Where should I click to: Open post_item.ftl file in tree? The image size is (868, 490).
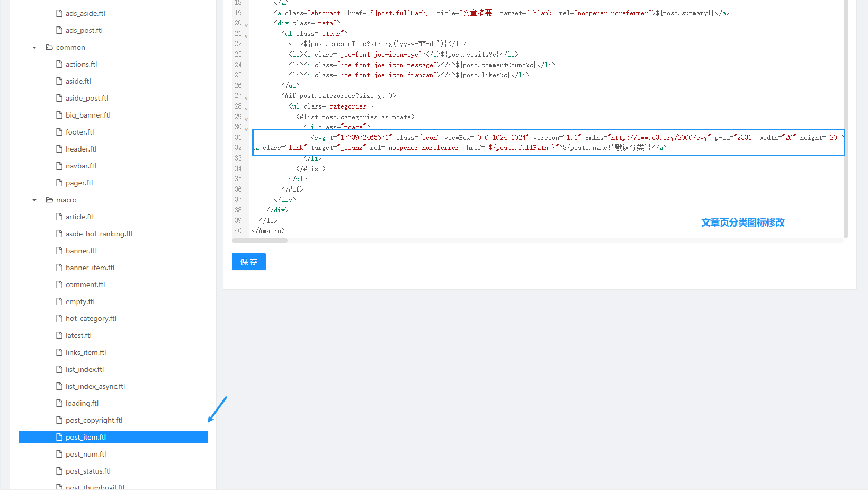pyautogui.click(x=86, y=437)
